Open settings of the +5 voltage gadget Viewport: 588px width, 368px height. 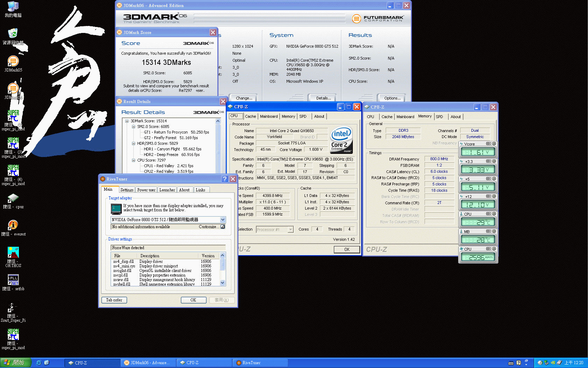point(489,179)
